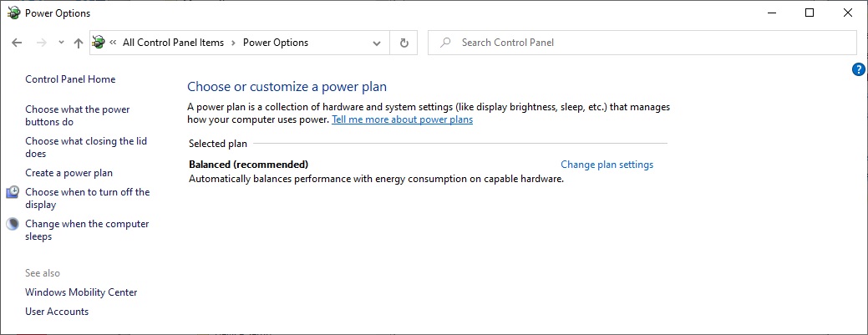
Task: Go back using the back arrow
Action: (x=17, y=43)
